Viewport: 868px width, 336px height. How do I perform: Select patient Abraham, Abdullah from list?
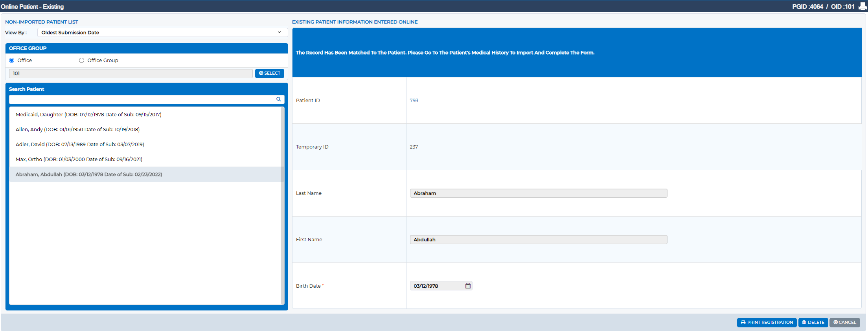145,174
